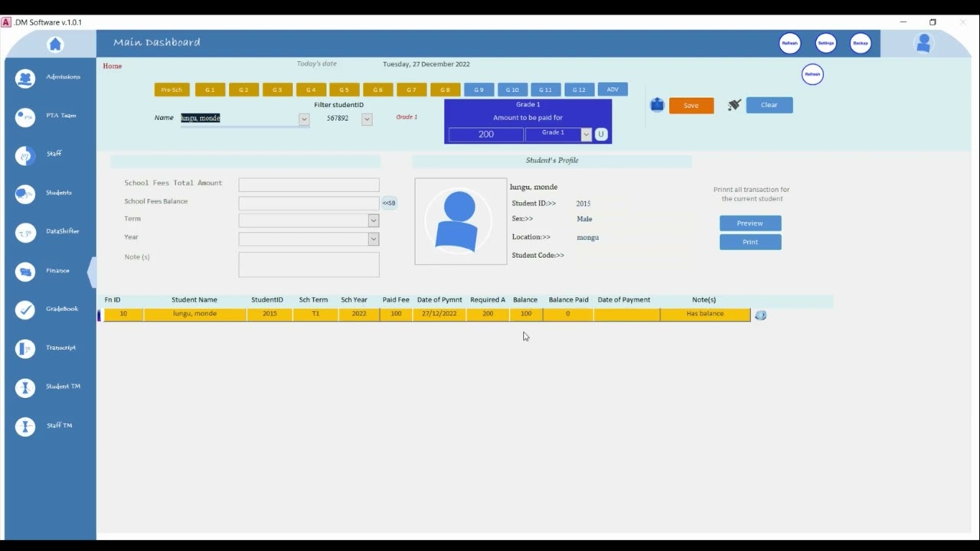
Task: Click the orange Save button
Action: [x=691, y=106]
